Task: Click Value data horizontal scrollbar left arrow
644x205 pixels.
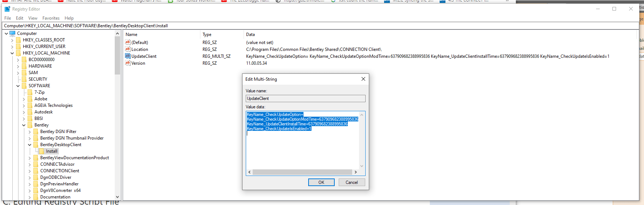Action: tap(249, 172)
